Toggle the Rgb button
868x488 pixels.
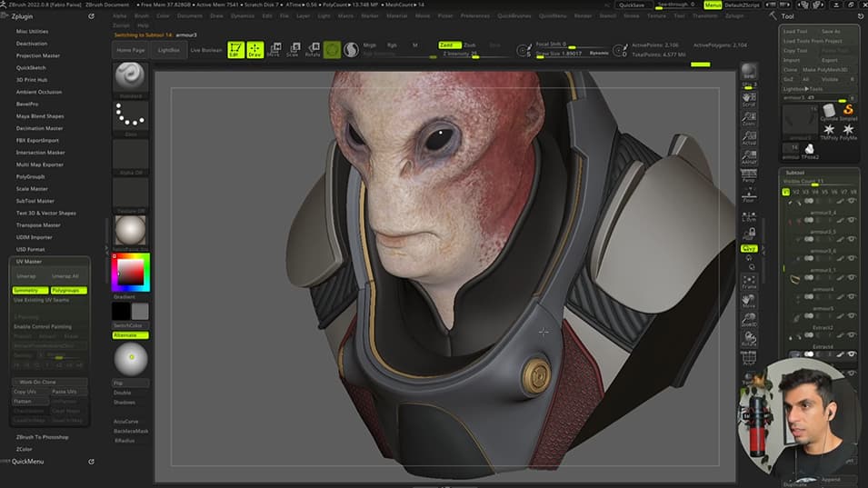tap(392, 45)
